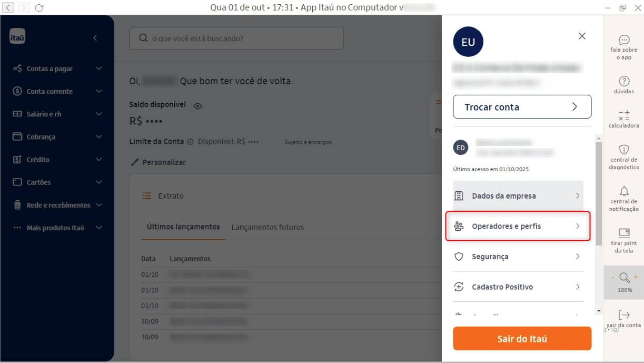Screen dimensions: 644x363
Task: Click the Sair do Itaú button
Action: click(522, 339)
